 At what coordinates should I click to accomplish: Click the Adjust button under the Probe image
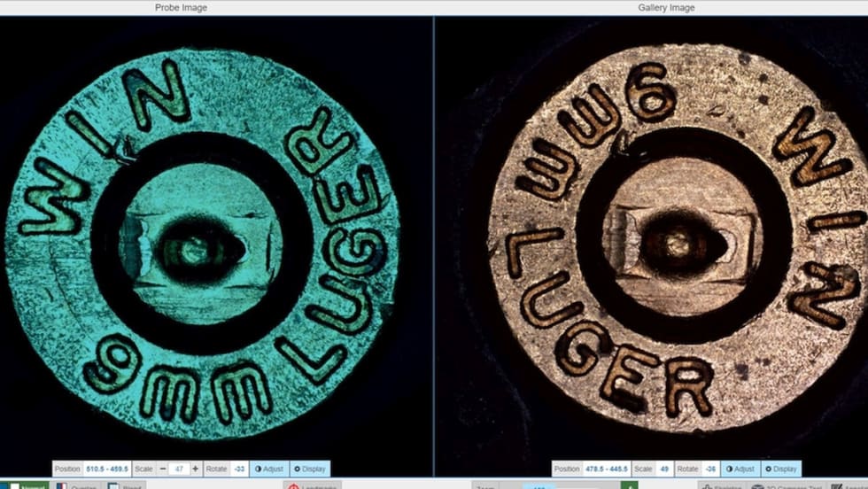coord(268,469)
